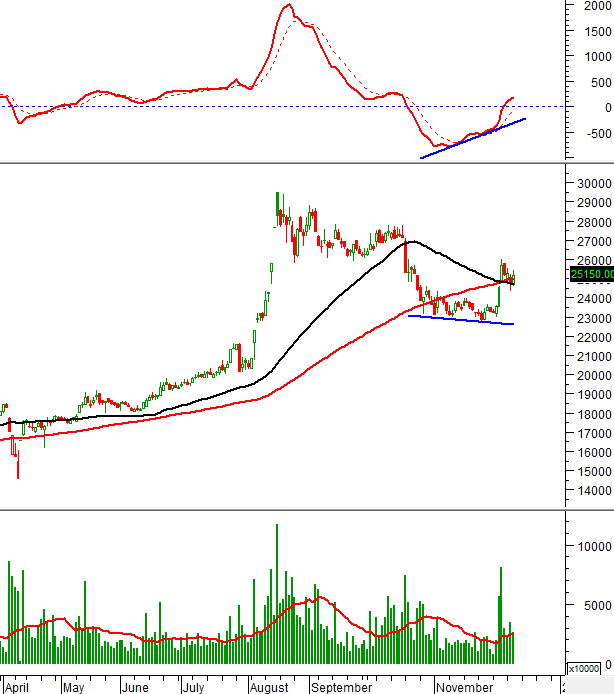This screenshot has width=614, height=694.
Task: Select the November month label
Action: tap(464, 687)
